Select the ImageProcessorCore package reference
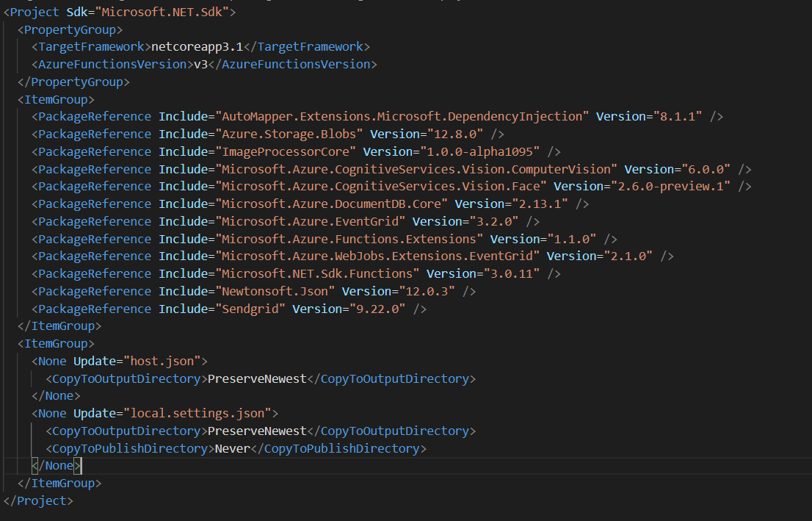 pos(285,151)
